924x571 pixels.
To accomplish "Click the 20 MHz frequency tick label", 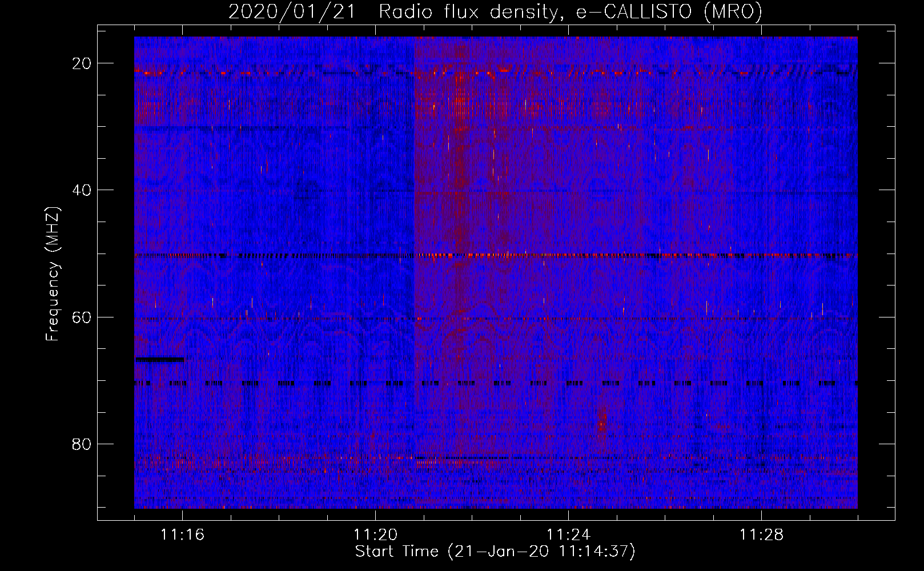I will click(82, 63).
